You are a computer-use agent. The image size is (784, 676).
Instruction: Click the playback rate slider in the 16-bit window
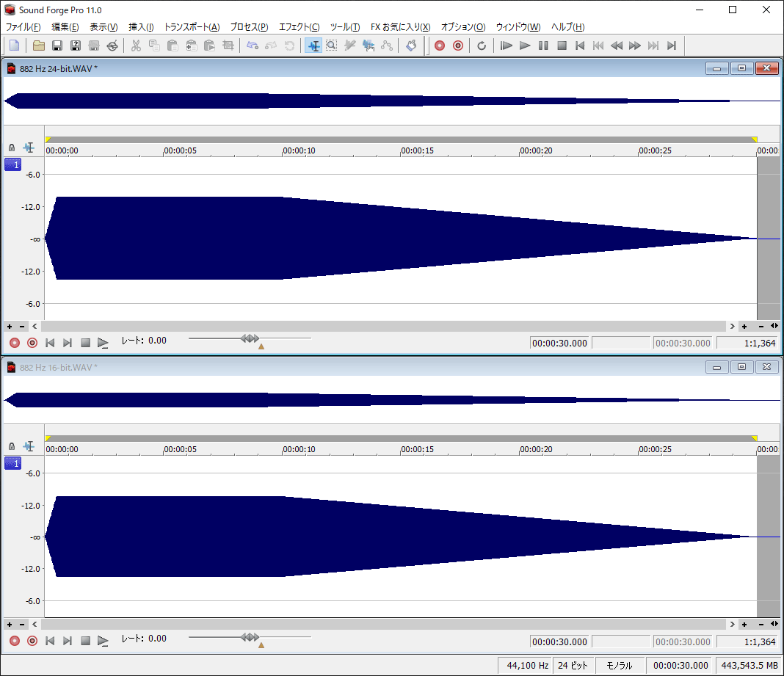tap(250, 637)
